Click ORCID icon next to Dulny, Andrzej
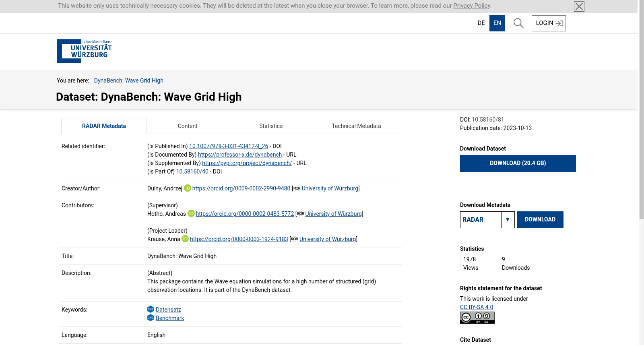 (x=187, y=188)
